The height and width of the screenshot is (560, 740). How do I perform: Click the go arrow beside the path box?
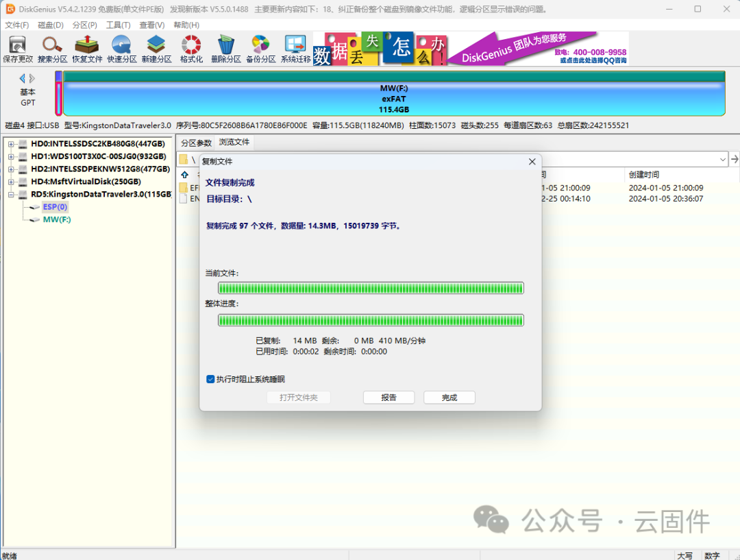(735, 160)
